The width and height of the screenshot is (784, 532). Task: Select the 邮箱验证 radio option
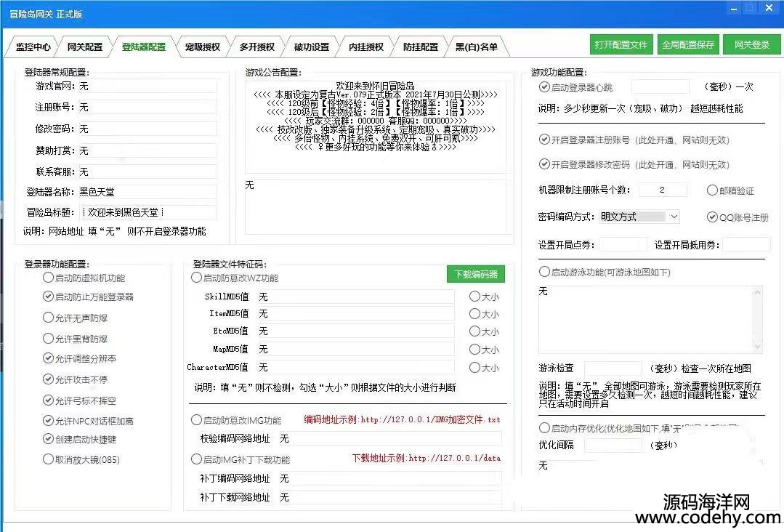(712, 190)
